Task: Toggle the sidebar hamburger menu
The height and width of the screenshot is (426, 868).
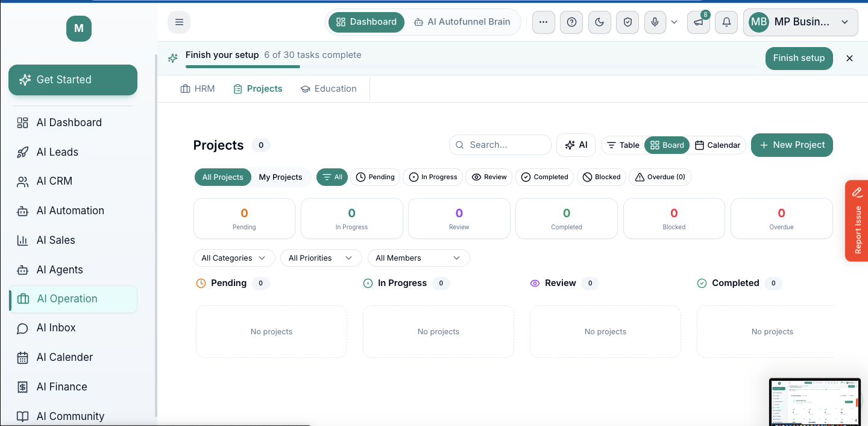Action: pos(179,22)
